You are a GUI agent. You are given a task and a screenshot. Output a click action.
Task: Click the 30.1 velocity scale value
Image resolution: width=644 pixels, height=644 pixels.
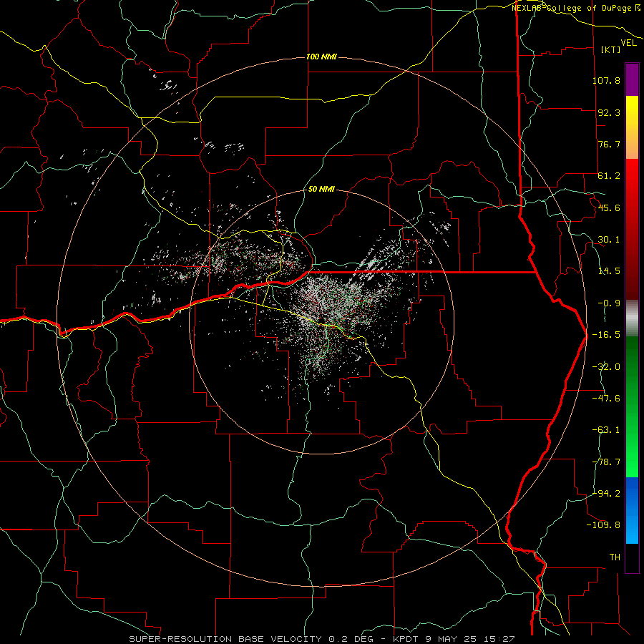tap(609, 240)
